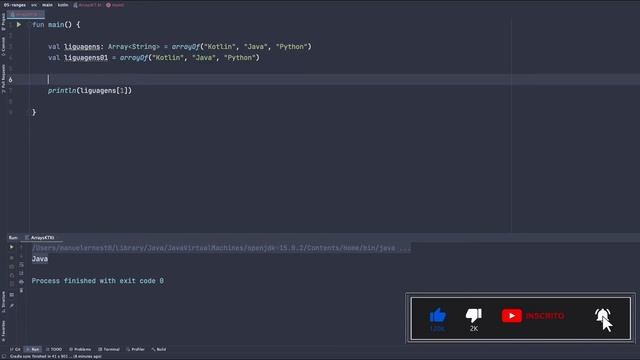Click the notification bell icon

tap(602, 316)
